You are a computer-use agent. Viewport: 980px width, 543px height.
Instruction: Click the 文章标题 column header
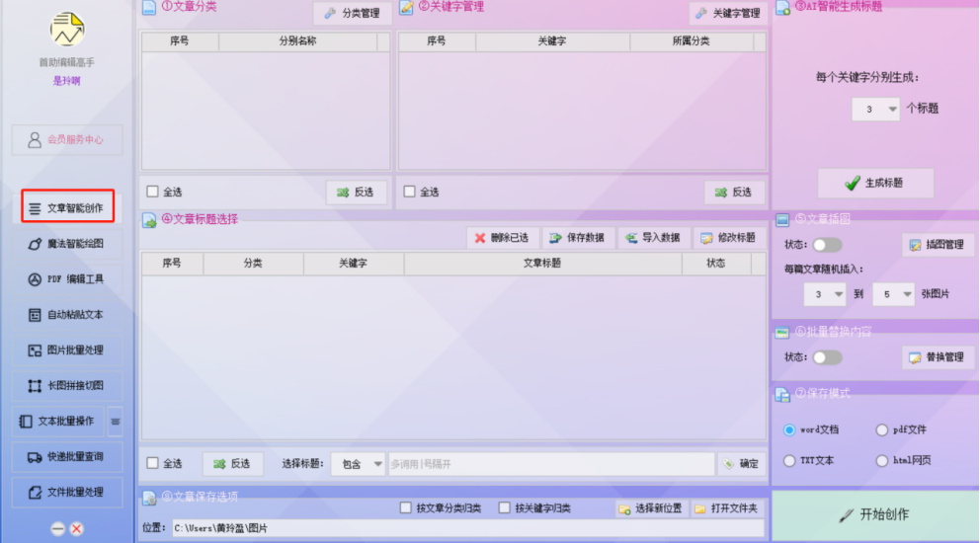point(542,263)
